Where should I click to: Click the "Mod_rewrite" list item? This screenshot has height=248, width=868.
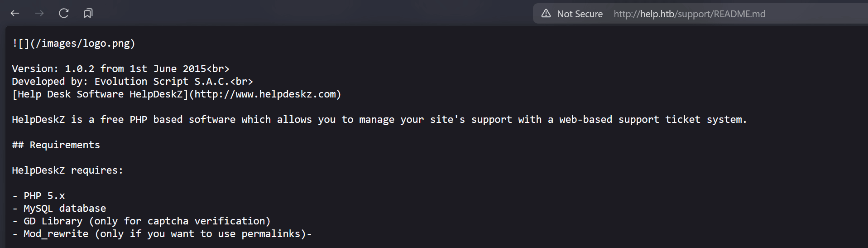point(56,234)
